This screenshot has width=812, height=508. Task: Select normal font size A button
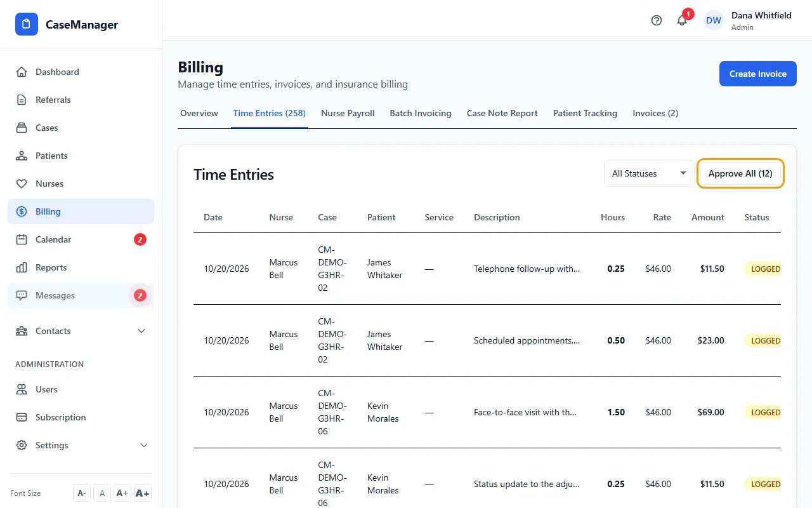click(x=102, y=493)
